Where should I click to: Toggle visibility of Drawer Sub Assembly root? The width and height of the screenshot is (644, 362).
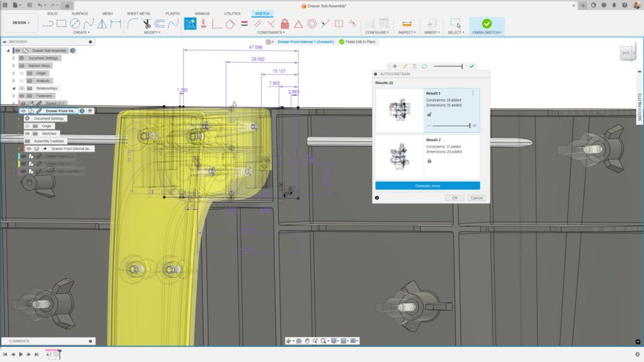click(18, 50)
